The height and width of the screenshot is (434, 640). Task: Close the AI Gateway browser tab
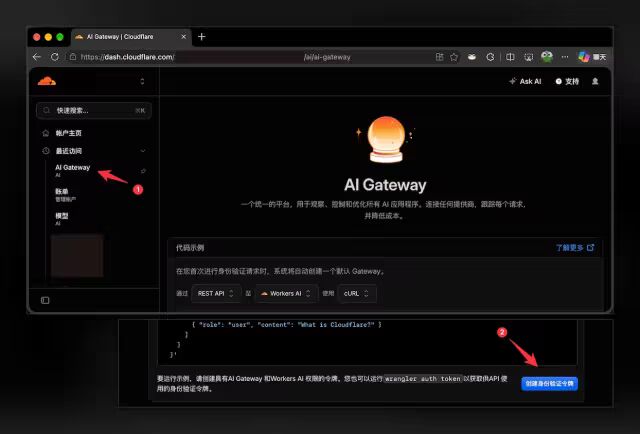click(x=184, y=37)
